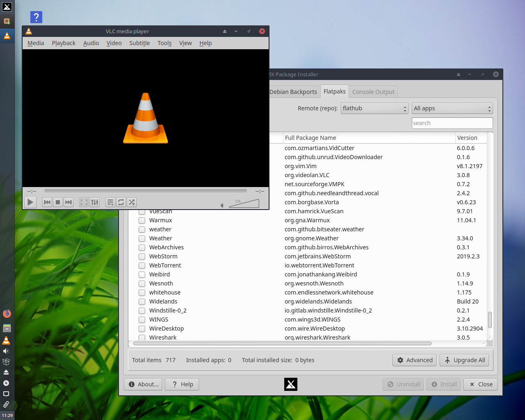Skip to next media in VLC
Screen dimensions: 525x420
68,202
